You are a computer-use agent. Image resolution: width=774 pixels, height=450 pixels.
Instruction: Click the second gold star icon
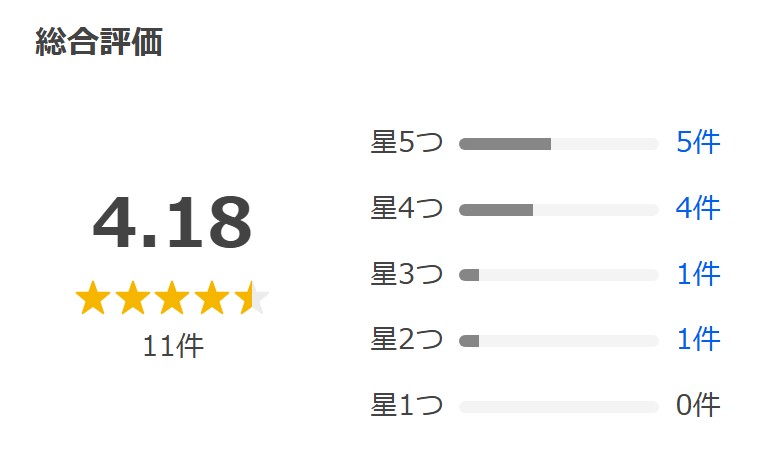(132, 298)
